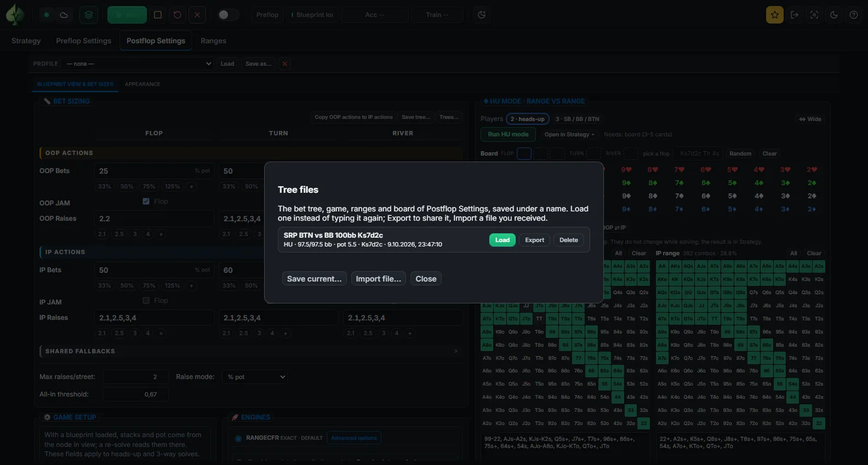Click the square stop icon
Image resolution: width=868 pixels, height=465 pixels.
point(158,15)
